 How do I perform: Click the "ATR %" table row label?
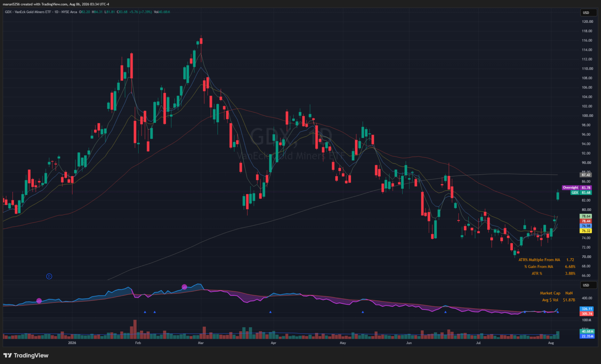tap(537, 274)
